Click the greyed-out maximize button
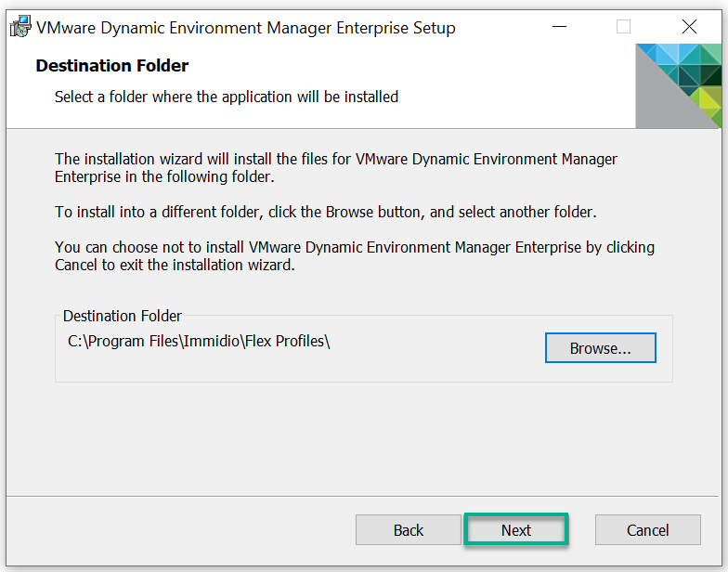The height and width of the screenshot is (572, 728). 623,27
